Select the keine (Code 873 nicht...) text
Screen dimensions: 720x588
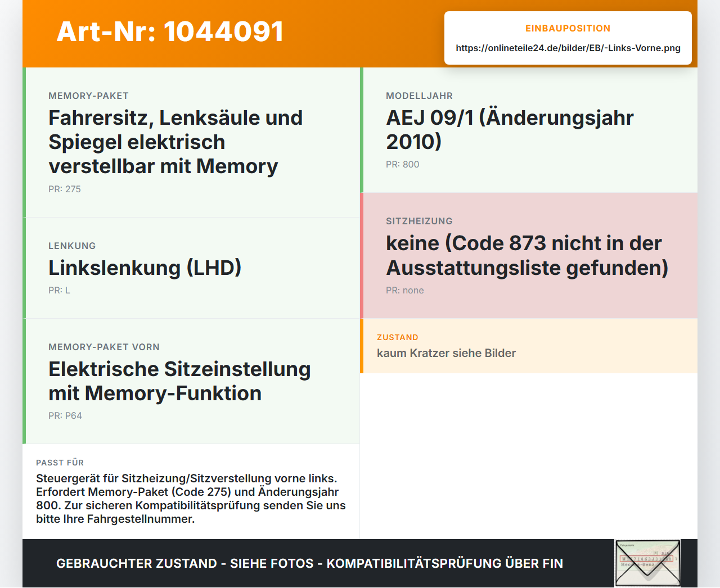pyautogui.click(x=527, y=255)
